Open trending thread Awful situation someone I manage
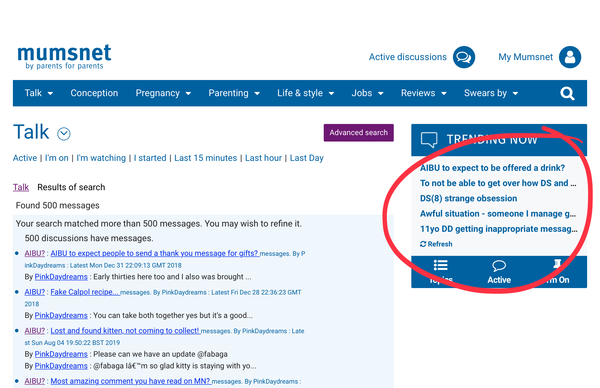Viewport: 600px width, 388px height. [498, 214]
